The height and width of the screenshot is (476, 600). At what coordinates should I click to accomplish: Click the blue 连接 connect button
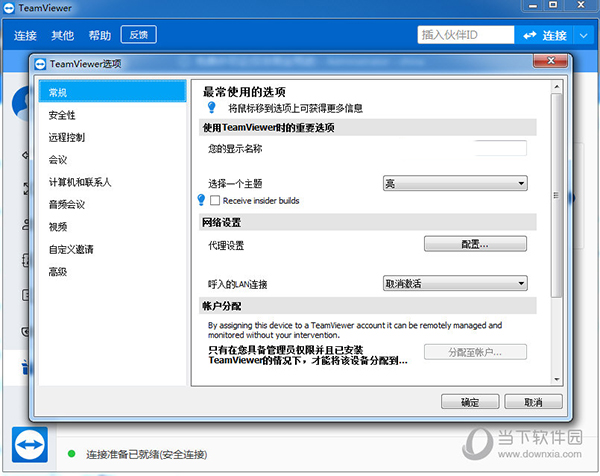click(x=544, y=35)
